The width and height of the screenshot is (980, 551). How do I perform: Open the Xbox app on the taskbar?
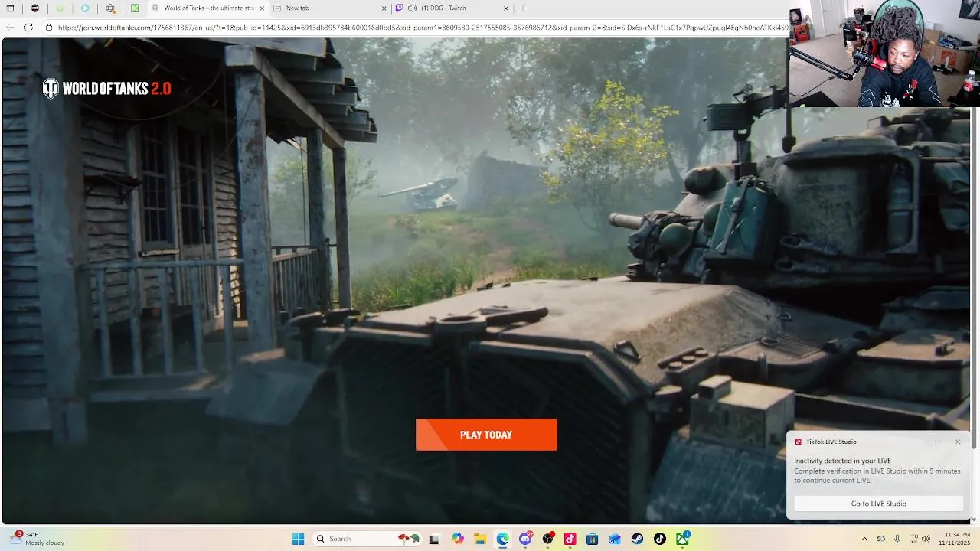682,539
